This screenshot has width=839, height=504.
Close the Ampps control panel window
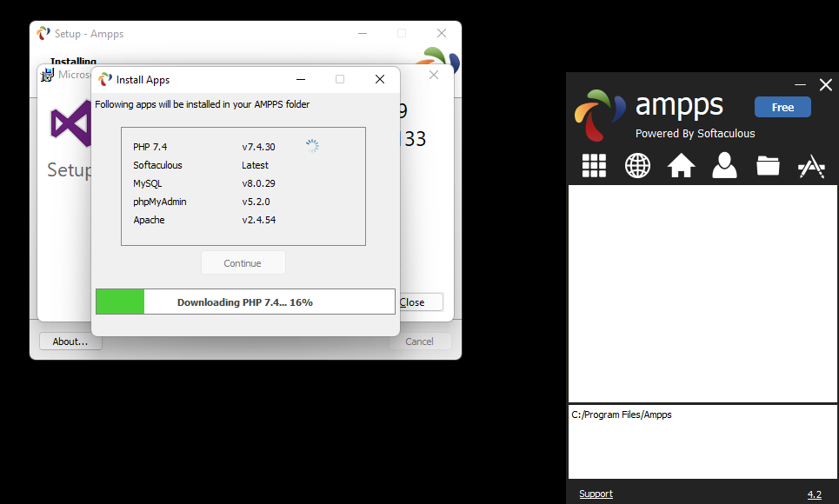click(825, 84)
